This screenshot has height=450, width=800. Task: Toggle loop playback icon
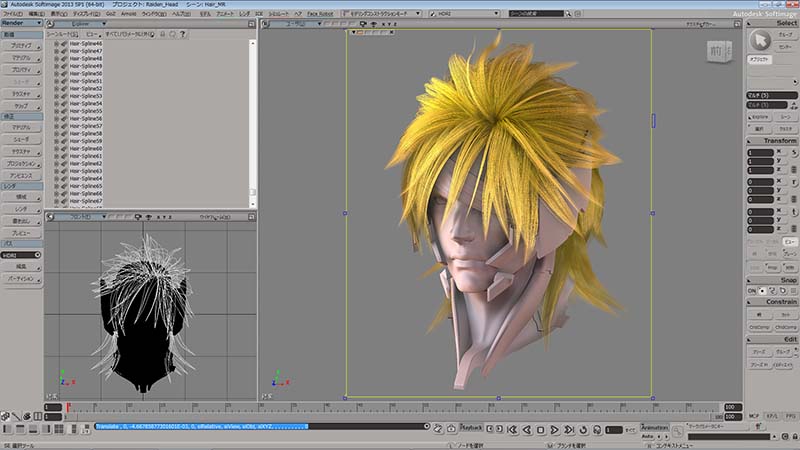[583, 430]
